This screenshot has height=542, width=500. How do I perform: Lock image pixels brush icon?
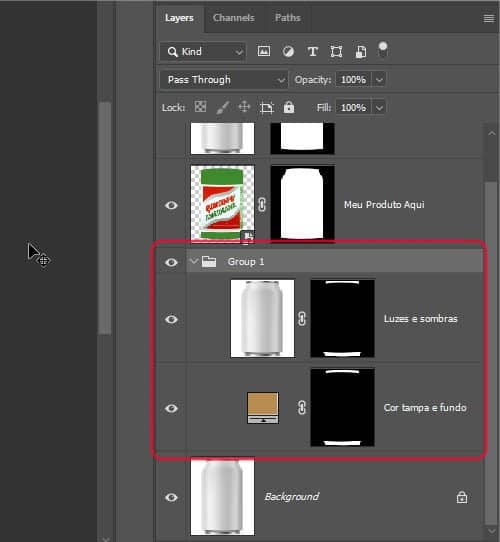(x=223, y=108)
